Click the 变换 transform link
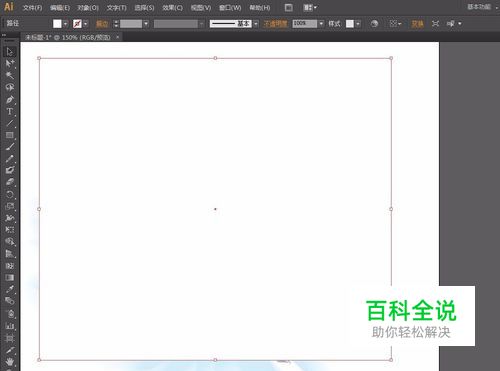 pos(417,24)
